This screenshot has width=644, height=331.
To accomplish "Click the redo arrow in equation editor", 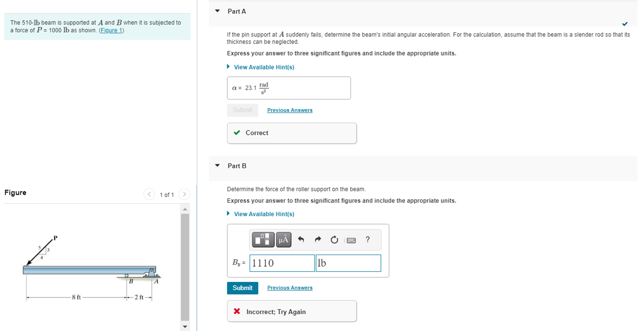I will click(318, 240).
